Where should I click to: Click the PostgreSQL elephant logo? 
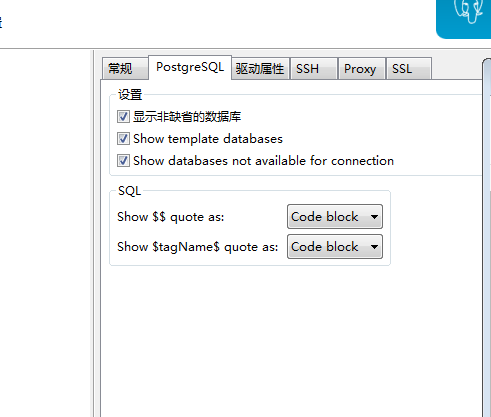coord(464,18)
